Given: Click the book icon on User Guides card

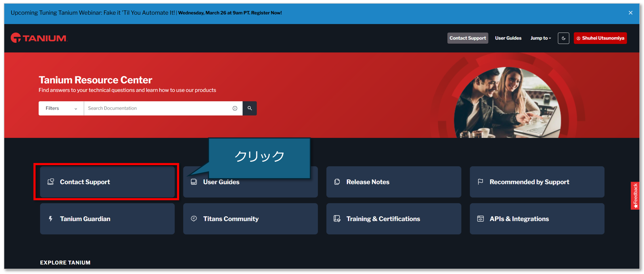Looking at the screenshot, I should 194,182.
